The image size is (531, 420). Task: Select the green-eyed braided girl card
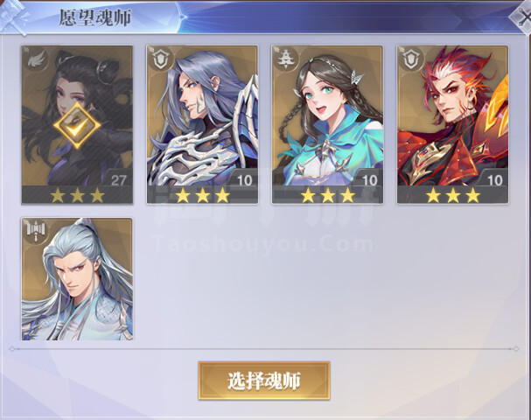click(327, 124)
